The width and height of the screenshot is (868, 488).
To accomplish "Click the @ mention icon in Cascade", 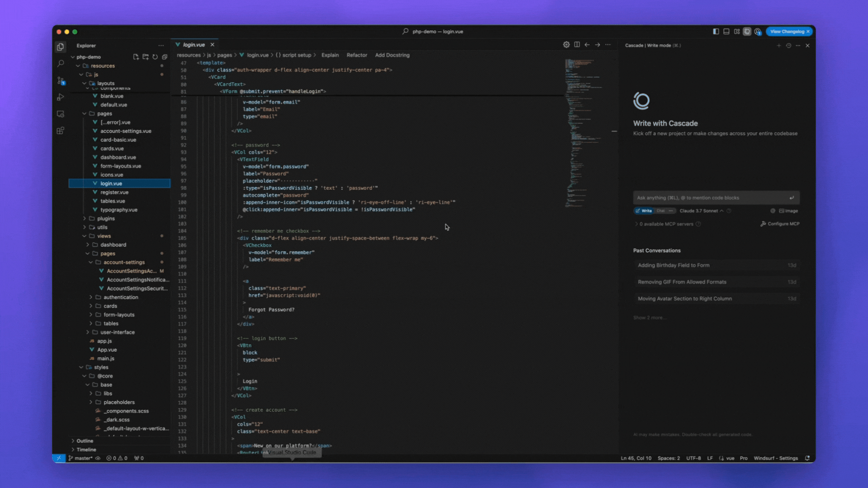I will tap(773, 211).
